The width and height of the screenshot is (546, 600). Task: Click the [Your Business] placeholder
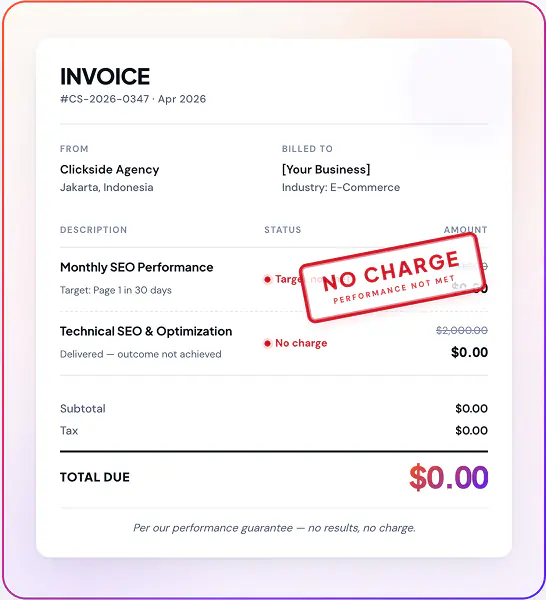coord(326,170)
